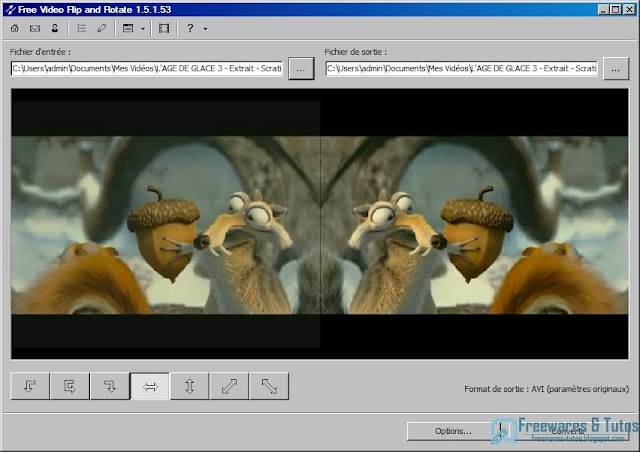640x452 pixels.
Task: Click the flipped video preview on right
Action: pyautogui.click(x=475, y=225)
